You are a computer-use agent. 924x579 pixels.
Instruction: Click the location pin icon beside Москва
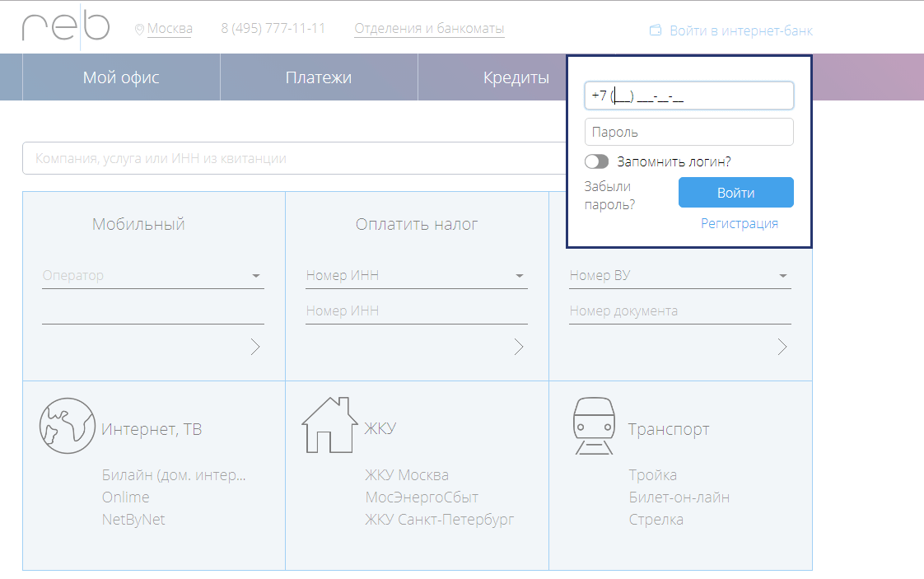[139, 30]
